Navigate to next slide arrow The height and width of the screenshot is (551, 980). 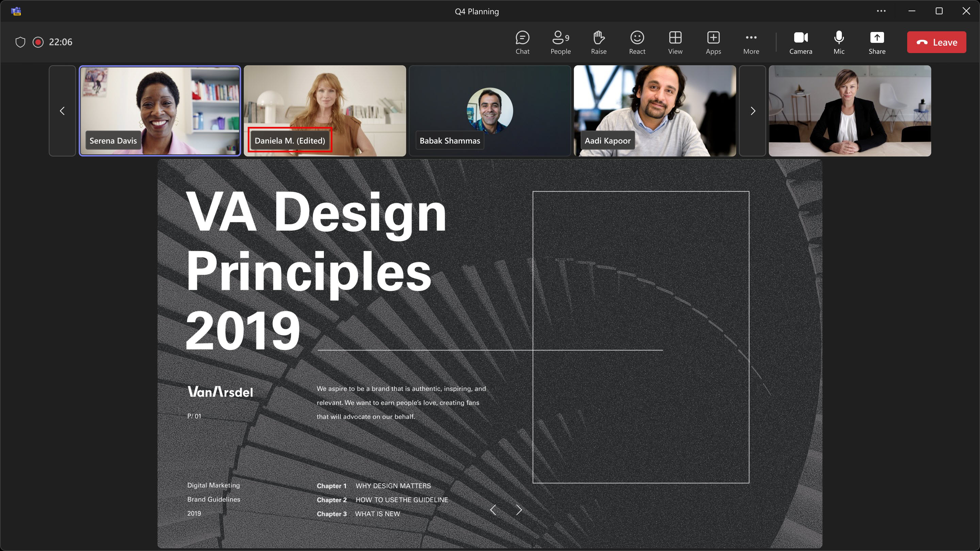click(x=519, y=509)
